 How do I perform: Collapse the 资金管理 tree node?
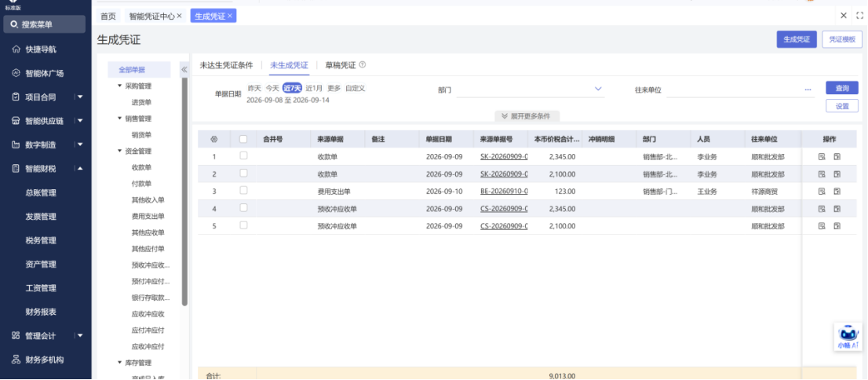[x=120, y=151]
